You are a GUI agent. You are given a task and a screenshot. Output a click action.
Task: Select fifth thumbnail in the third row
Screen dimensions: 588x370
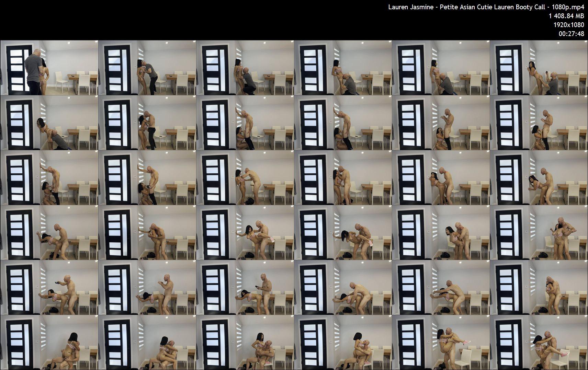pos(441,177)
